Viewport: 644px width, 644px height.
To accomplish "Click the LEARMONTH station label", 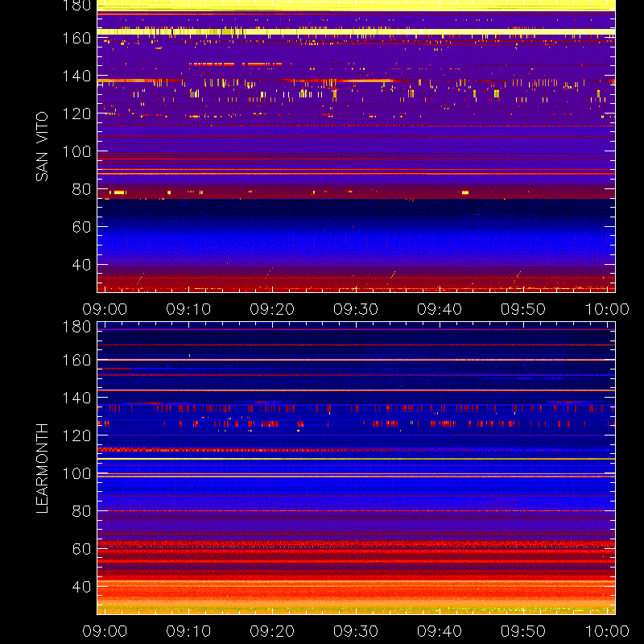I will 42,469.
